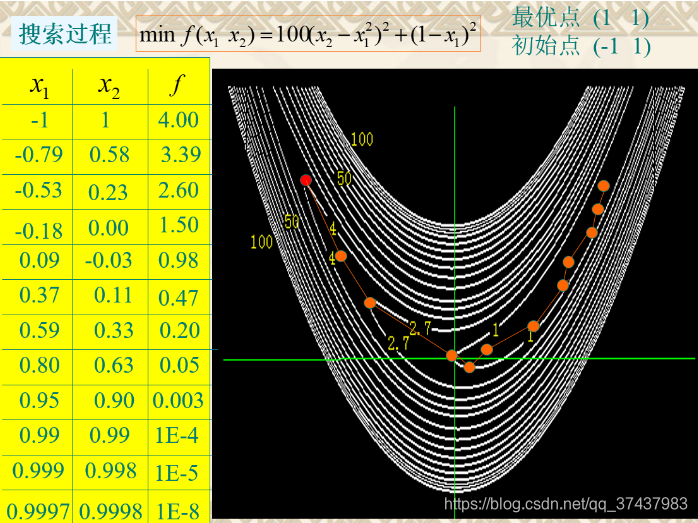Select the cell with 0.58

(109, 155)
